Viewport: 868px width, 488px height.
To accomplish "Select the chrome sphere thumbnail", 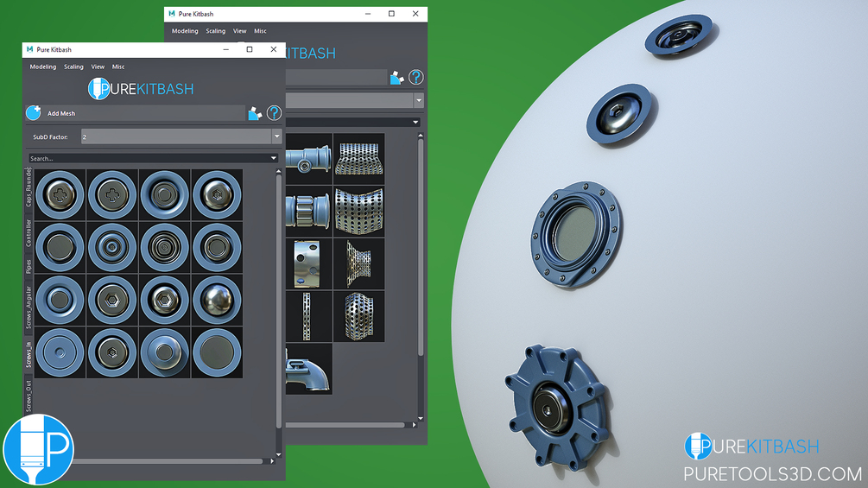I will (217, 300).
